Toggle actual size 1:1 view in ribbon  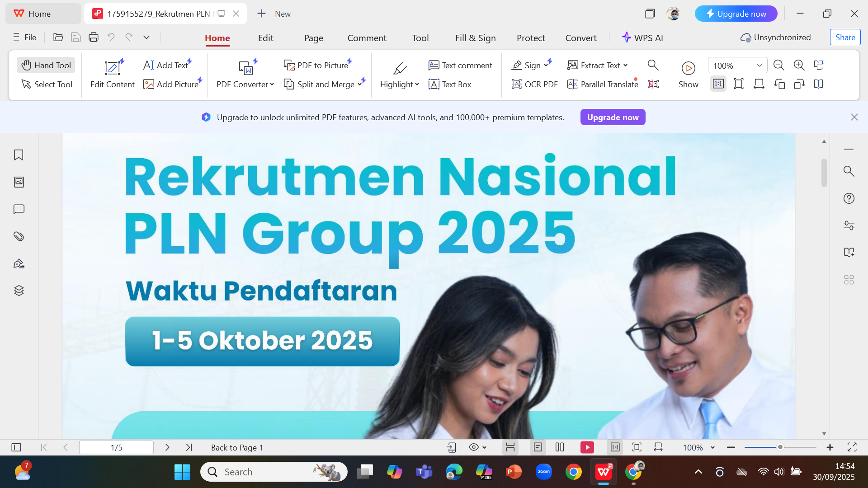tap(718, 84)
